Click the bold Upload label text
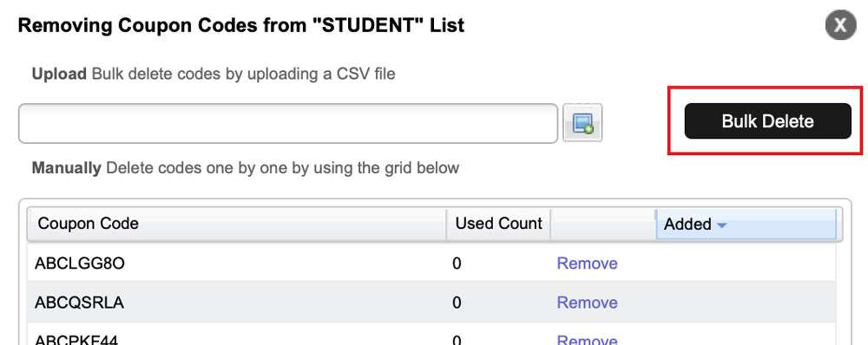 point(59,74)
